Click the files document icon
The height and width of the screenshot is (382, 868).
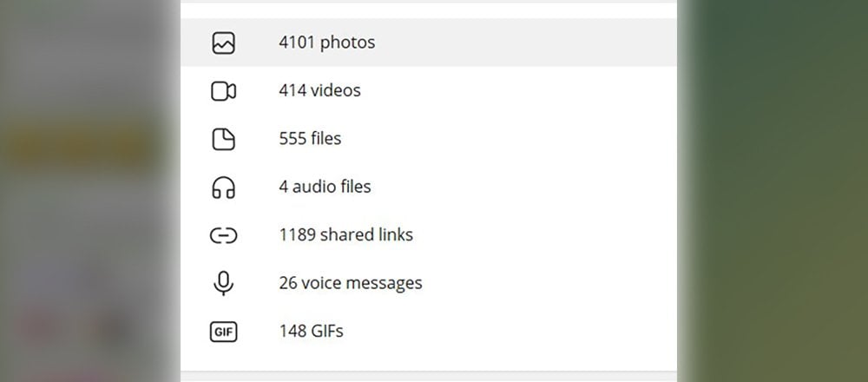(x=224, y=139)
